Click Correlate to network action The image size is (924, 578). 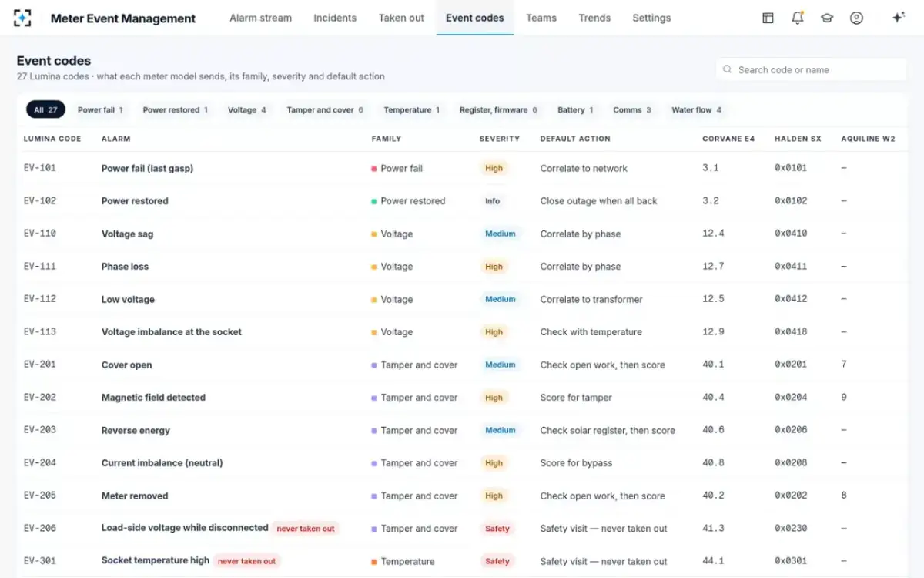point(584,168)
